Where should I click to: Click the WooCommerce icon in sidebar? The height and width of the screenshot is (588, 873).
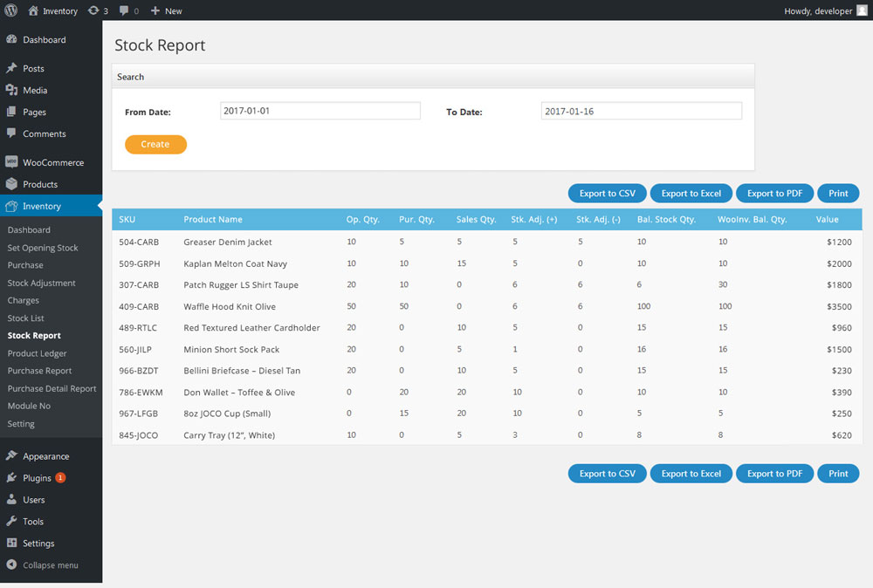[x=11, y=162]
